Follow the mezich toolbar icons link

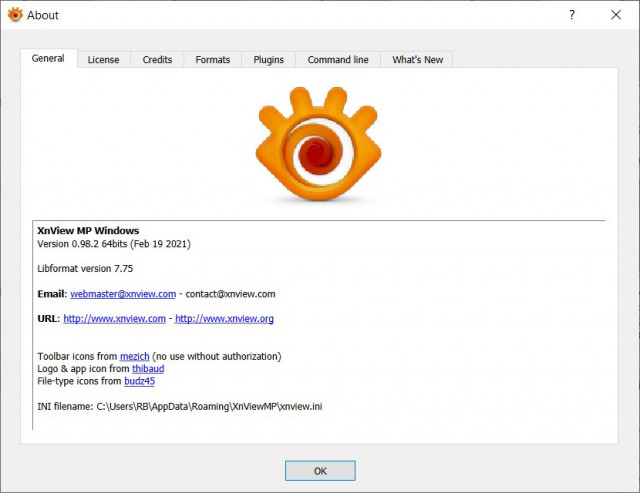click(x=134, y=356)
